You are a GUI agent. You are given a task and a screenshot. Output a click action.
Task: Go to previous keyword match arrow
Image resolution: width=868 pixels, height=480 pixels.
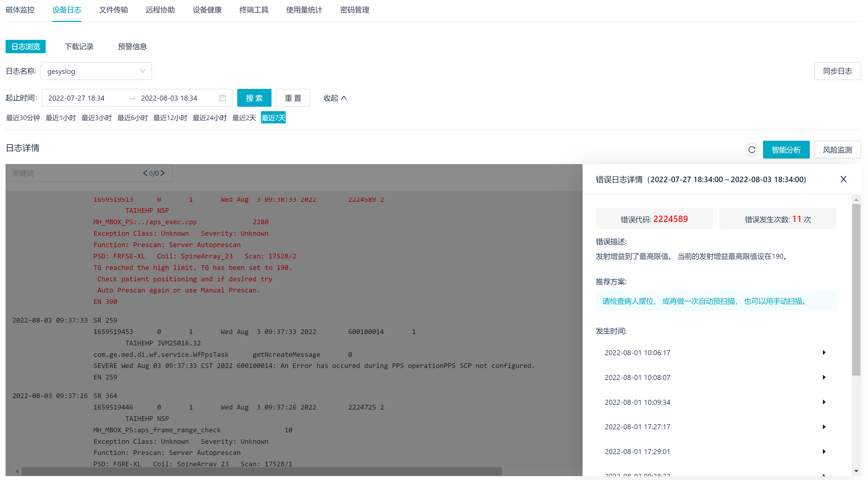(145, 173)
